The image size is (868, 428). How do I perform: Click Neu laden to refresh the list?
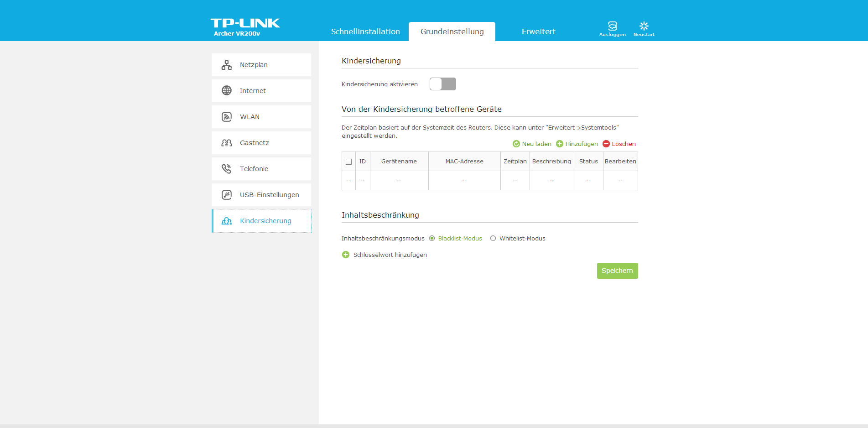point(532,144)
